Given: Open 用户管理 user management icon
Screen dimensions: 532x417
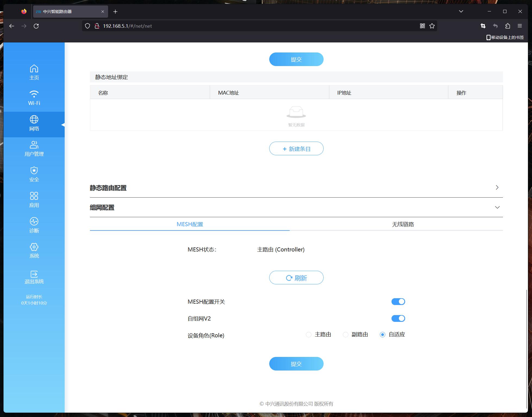Looking at the screenshot, I should (x=34, y=145).
